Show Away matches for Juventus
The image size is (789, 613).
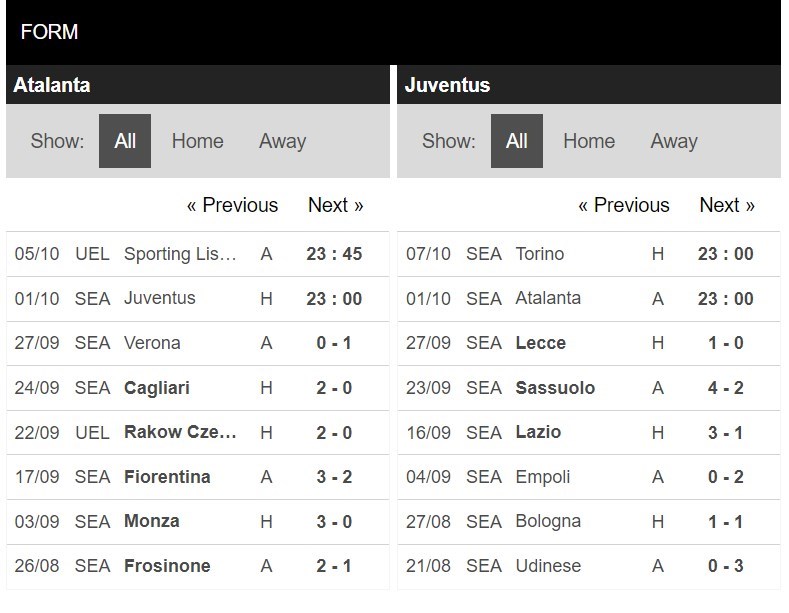[x=674, y=141]
